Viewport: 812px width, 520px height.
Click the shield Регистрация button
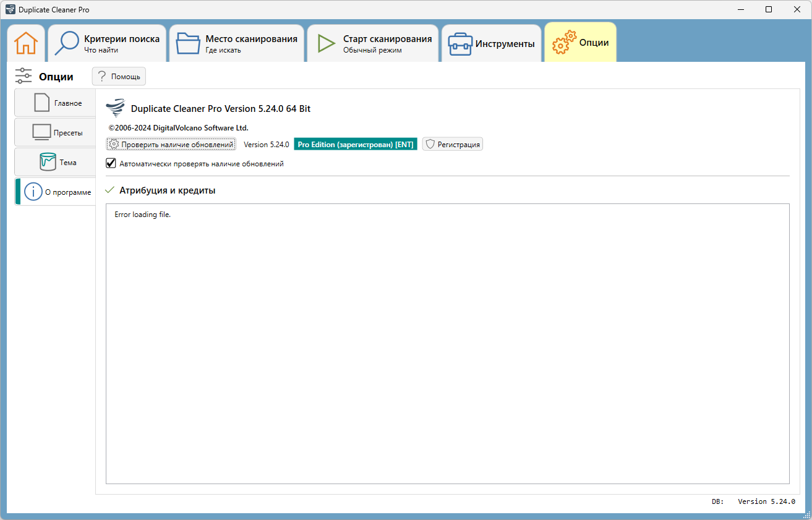tap(453, 144)
